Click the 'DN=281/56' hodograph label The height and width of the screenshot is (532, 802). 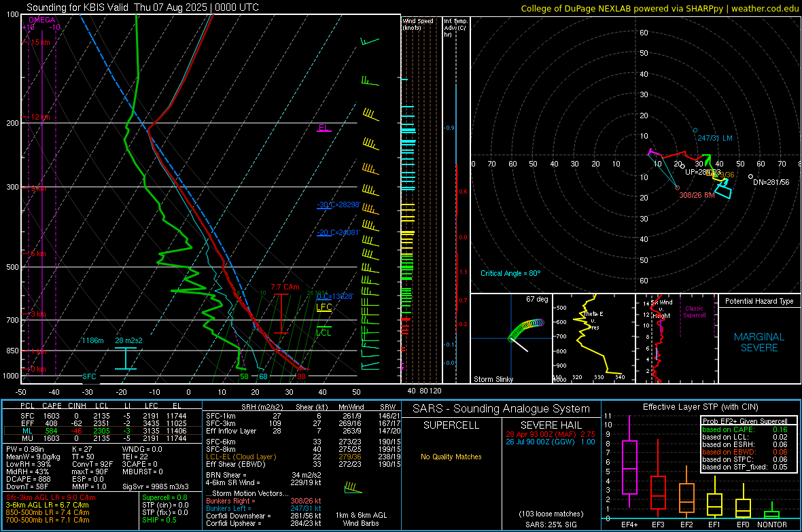pyautogui.click(x=771, y=182)
